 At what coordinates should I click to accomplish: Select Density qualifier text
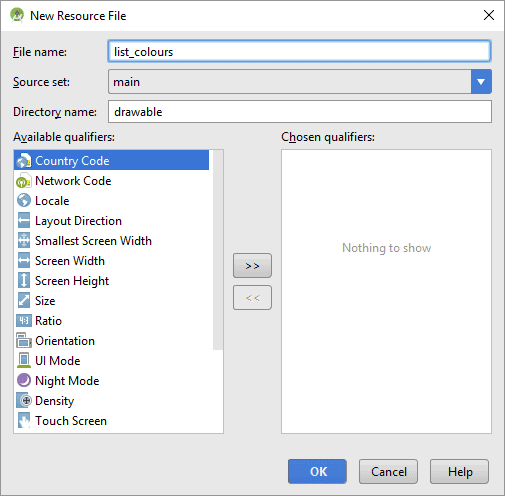click(x=54, y=401)
